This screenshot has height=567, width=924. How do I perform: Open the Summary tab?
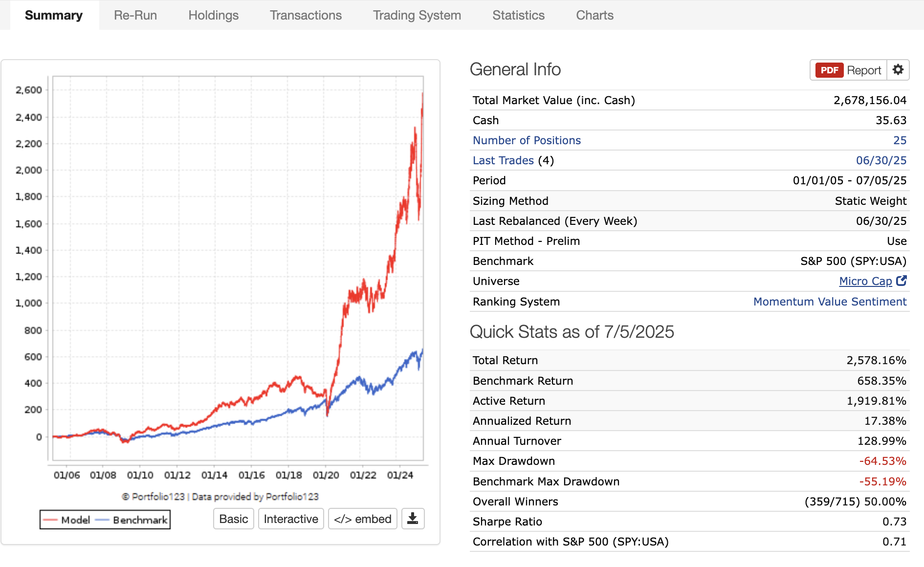click(x=54, y=15)
